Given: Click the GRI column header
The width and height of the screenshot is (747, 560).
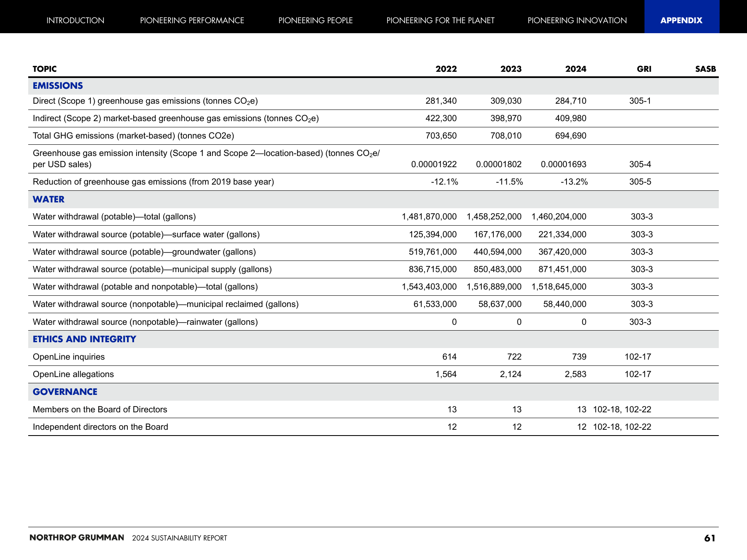Looking at the screenshot, I should 644,69.
